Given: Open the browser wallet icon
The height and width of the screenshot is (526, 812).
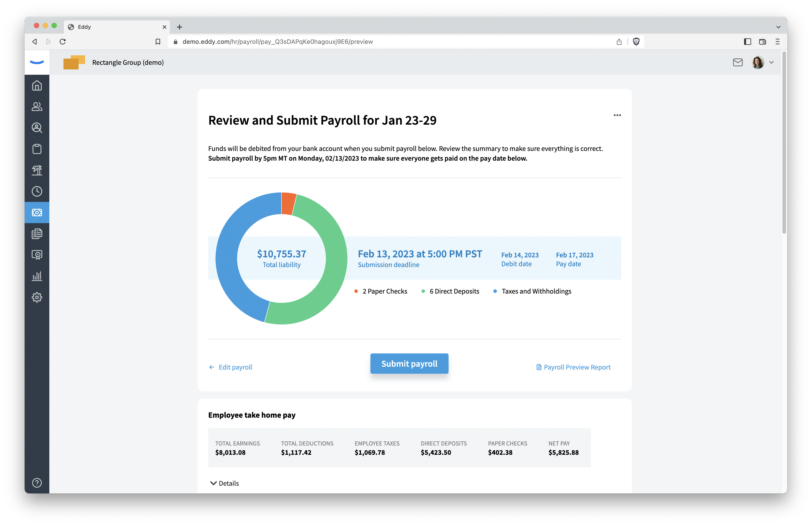Looking at the screenshot, I should pos(763,42).
